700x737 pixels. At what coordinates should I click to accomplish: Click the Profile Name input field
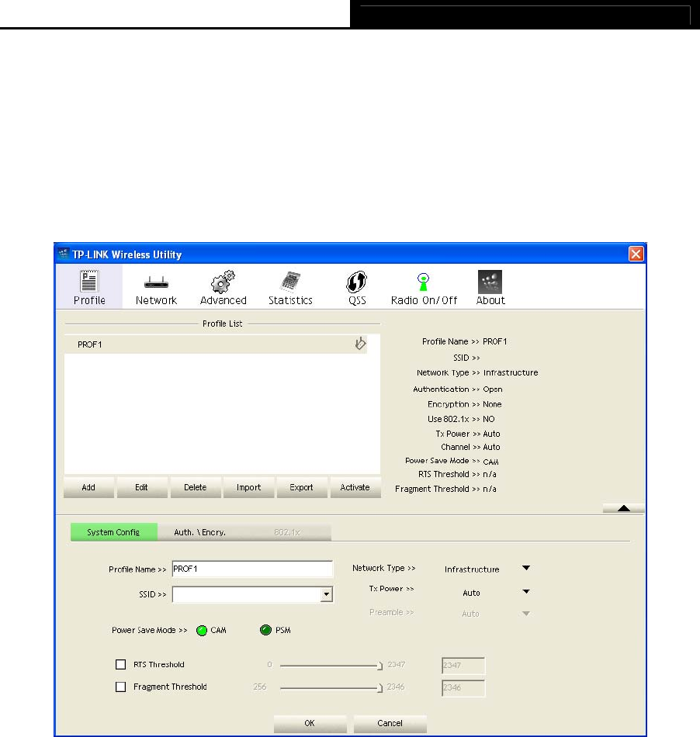point(252,569)
